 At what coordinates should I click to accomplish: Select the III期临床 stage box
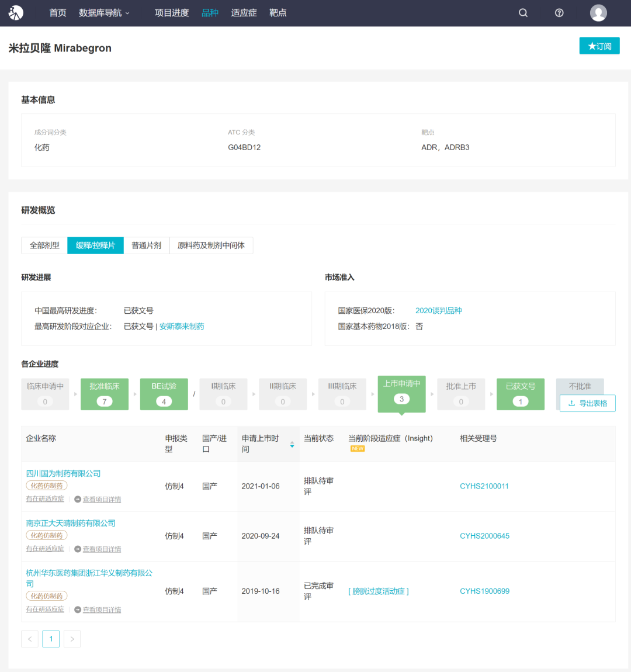coord(342,394)
